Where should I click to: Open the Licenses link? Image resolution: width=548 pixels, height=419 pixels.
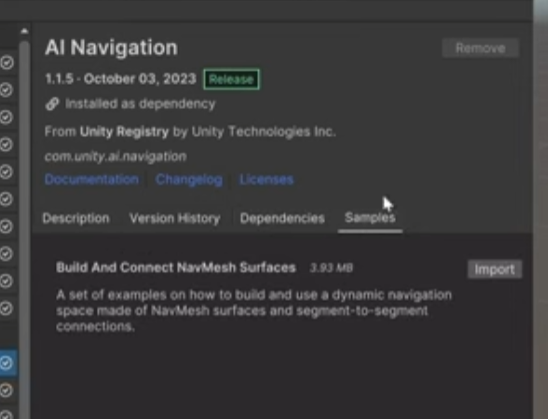coord(266,179)
